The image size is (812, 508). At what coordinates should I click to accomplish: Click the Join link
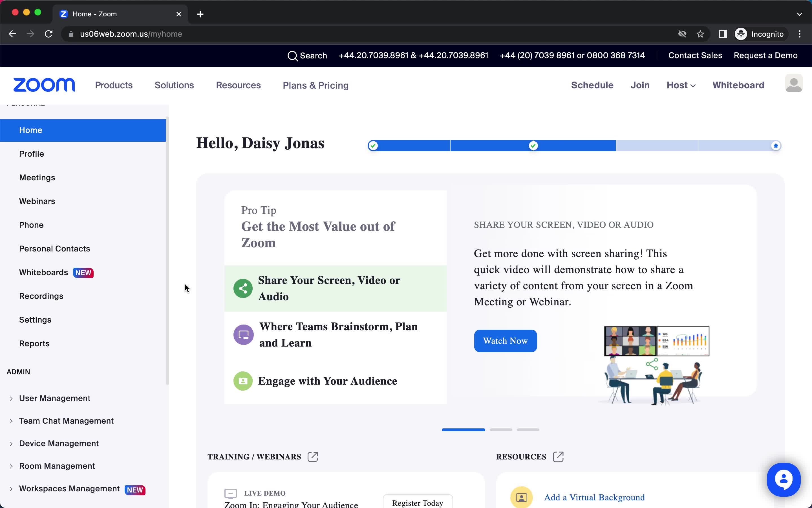(x=640, y=85)
